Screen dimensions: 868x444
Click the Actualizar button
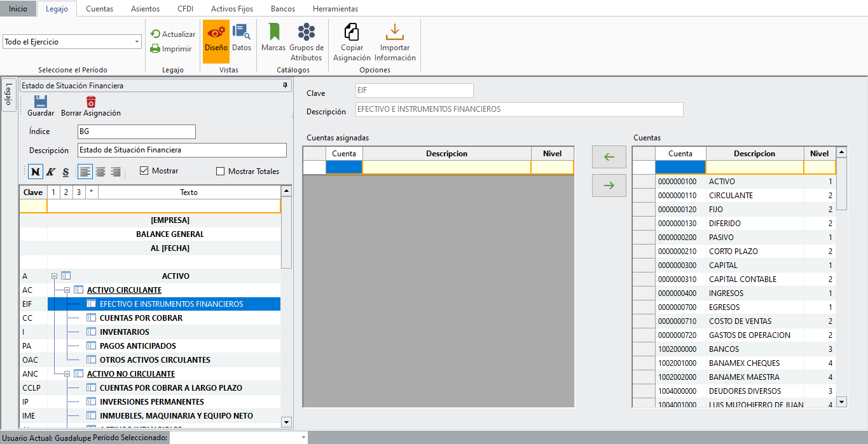172,34
